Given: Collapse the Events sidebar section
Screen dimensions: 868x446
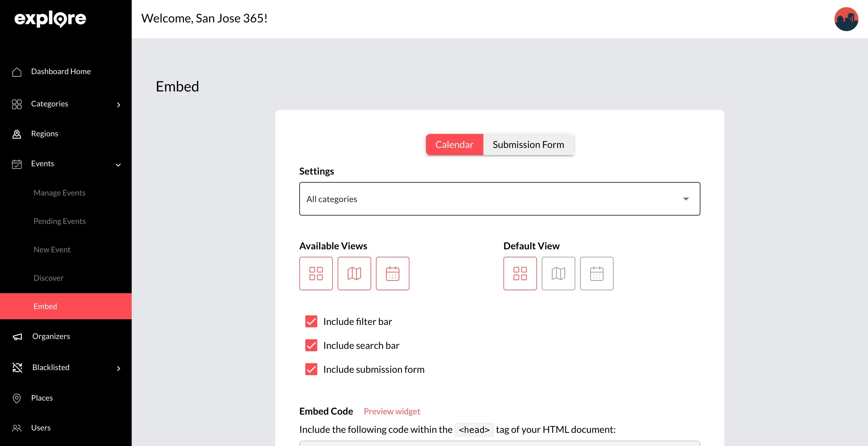Looking at the screenshot, I should click(x=66, y=164).
